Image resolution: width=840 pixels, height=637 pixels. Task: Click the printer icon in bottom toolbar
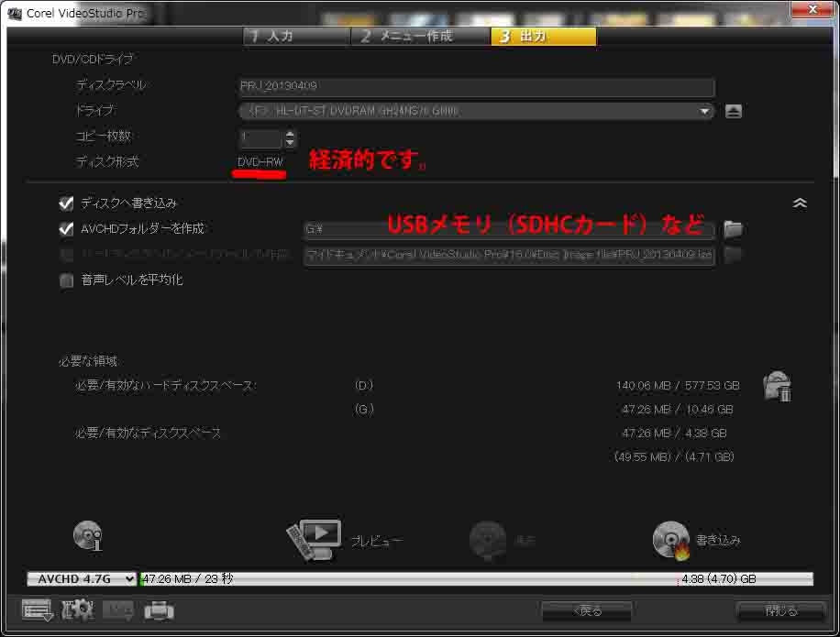pyautogui.click(x=160, y=610)
